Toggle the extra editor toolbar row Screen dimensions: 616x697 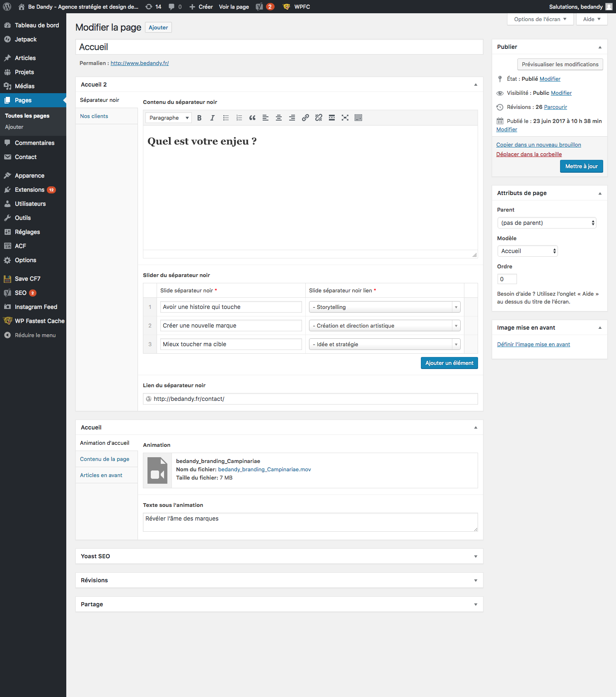coord(358,118)
